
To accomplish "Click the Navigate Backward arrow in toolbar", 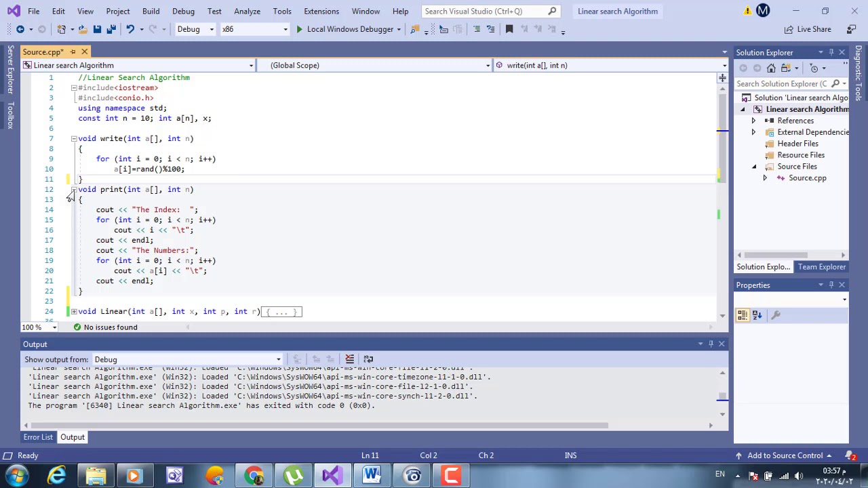I will [x=20, y=29].
